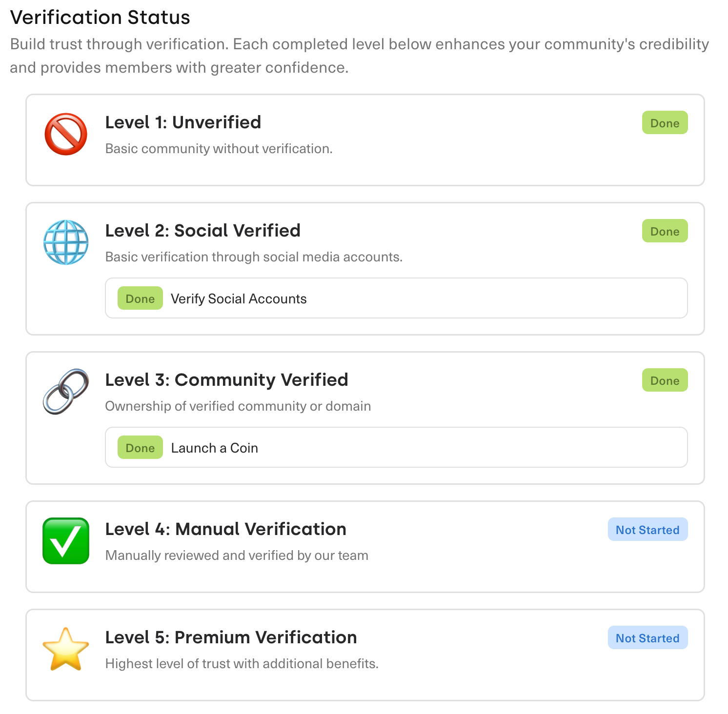
Task: Click the red prohibited icon for Level 1
Action: tap(66, 134)
